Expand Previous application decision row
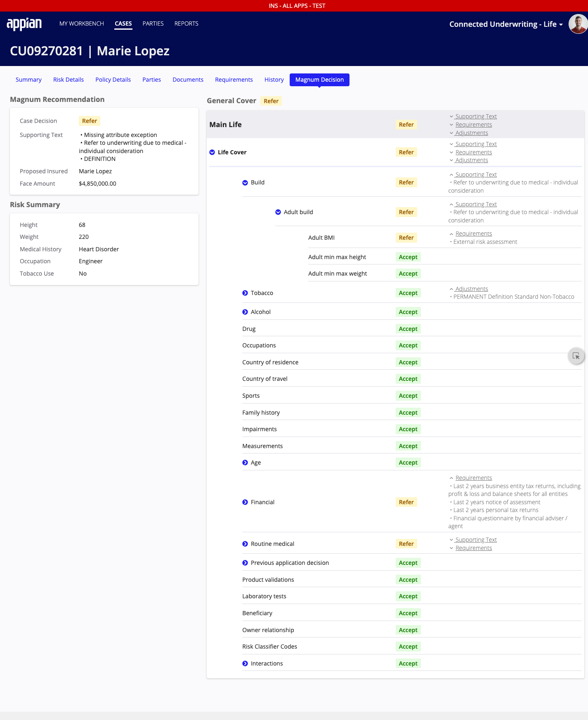Viewport: 588px width, 720px height. tap(245, 563)
